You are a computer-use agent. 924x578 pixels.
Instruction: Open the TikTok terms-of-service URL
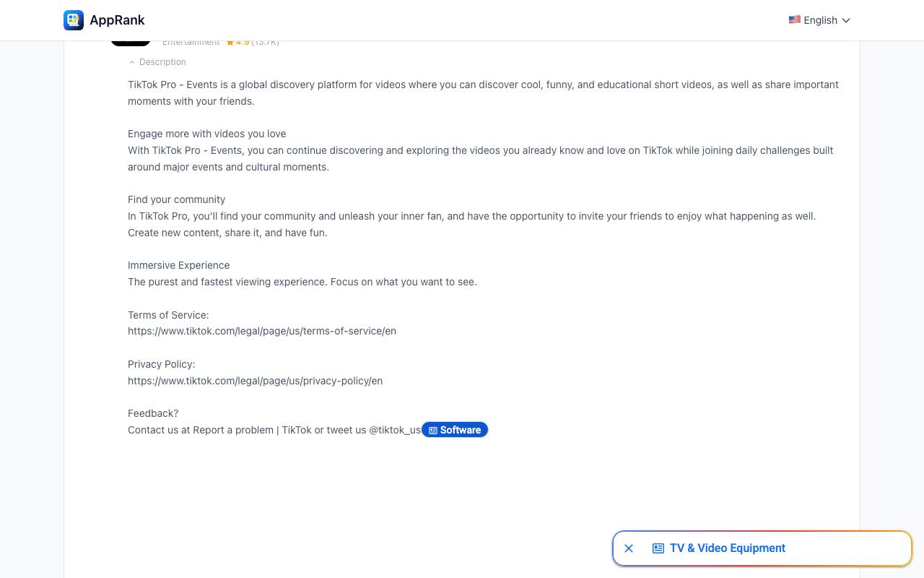coord(262,331)
